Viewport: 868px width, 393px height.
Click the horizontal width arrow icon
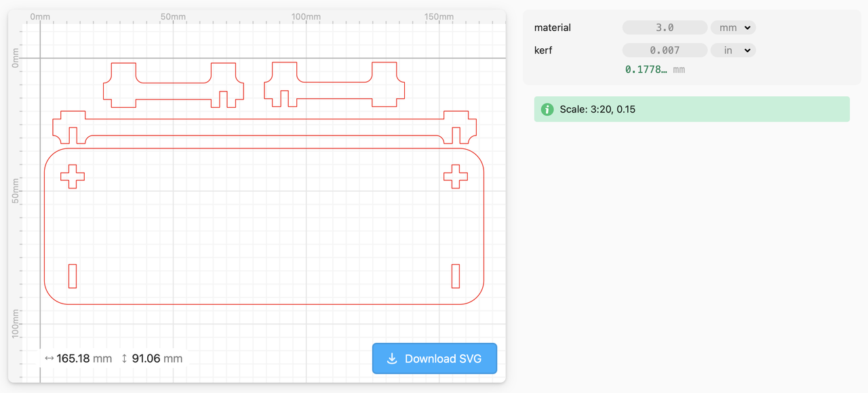49,358
